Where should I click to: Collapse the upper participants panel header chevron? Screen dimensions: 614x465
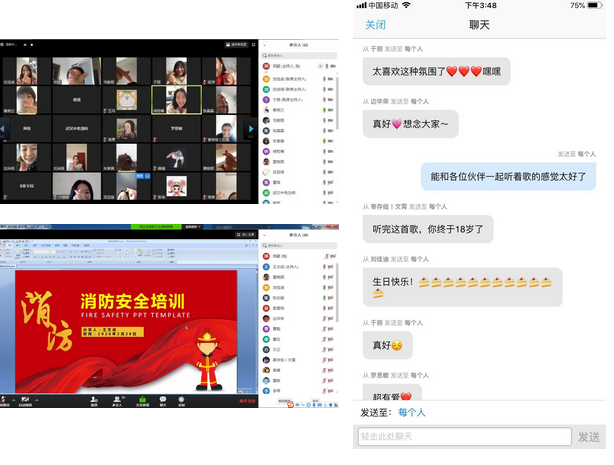click(x=265, y=45)
